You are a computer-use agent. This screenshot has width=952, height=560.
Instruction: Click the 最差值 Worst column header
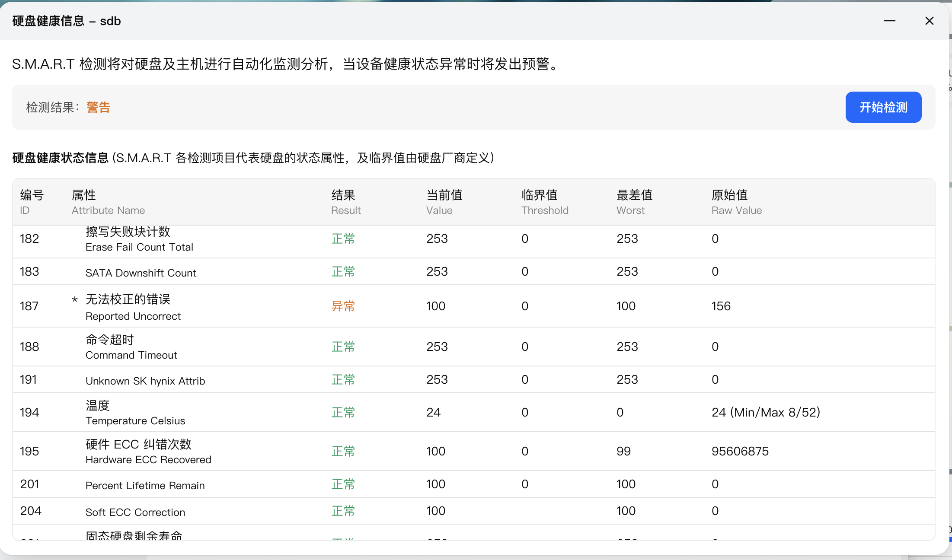pos(634,202)
